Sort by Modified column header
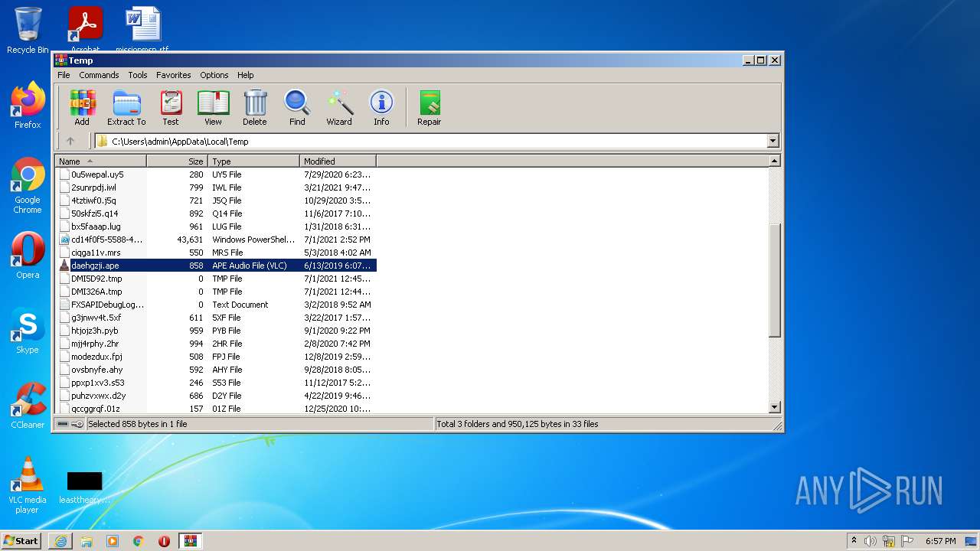Viewport: 980px width, 551px height. click(338, 161)
